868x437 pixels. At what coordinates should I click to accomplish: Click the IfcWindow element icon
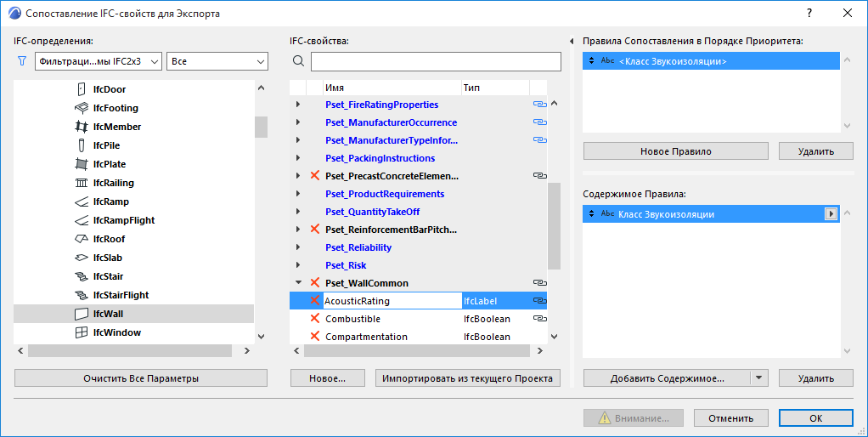tap(82, 332)
